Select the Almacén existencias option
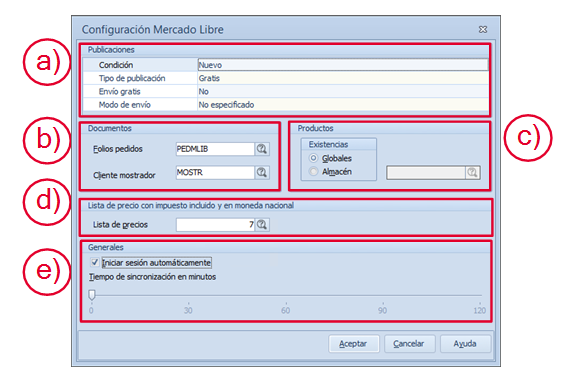This screenshot has width=573, height=378. [x=313, y=171]
